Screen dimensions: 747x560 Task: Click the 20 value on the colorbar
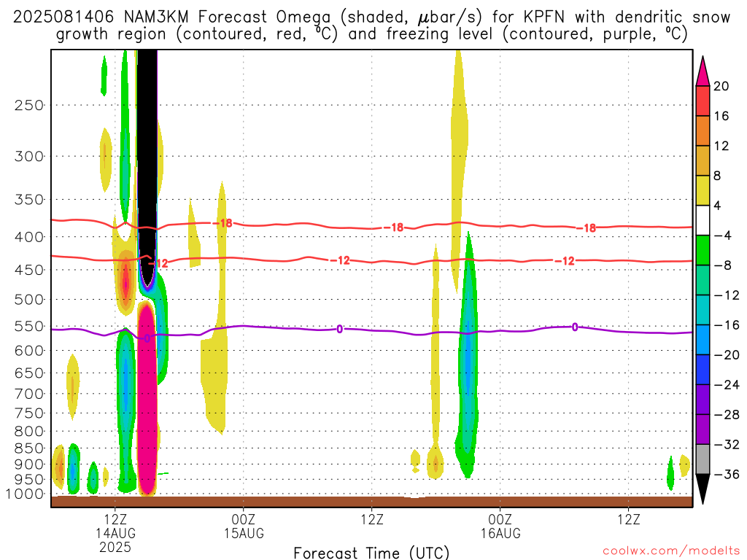click(721, 86)
